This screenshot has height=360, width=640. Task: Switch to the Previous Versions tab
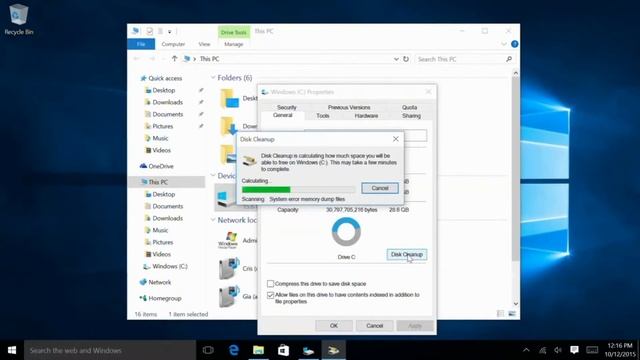click(x=349, y=107)
